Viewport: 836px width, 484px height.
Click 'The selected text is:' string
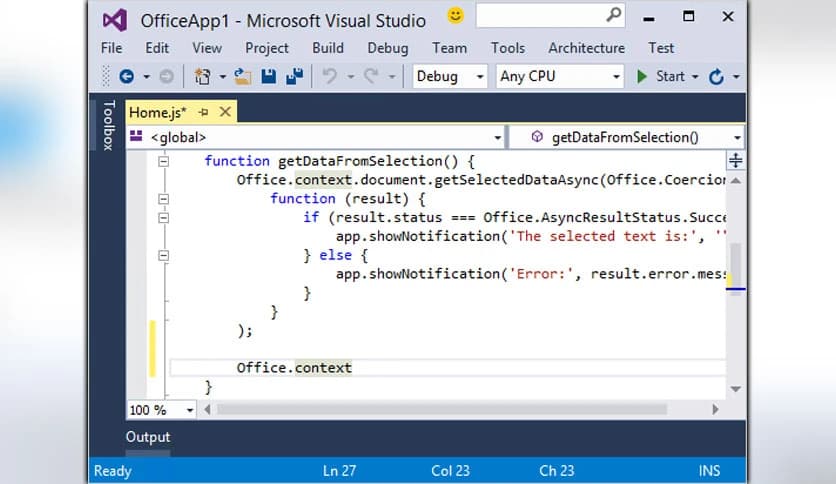(606, 236)
